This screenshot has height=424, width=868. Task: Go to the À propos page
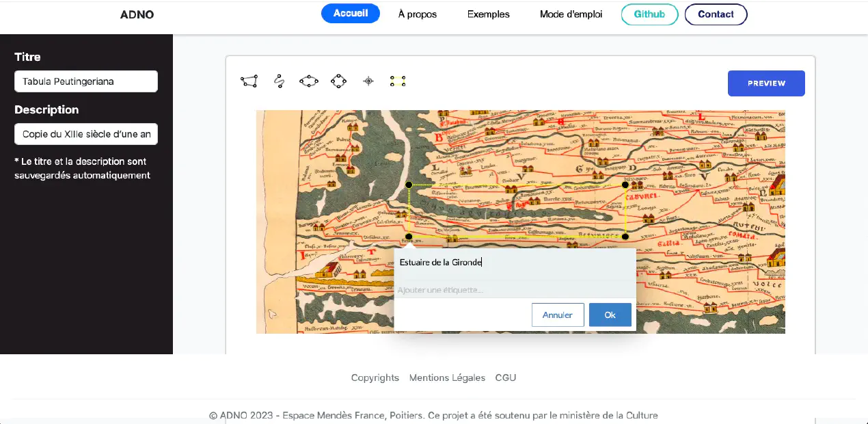[x=418, y=14]
